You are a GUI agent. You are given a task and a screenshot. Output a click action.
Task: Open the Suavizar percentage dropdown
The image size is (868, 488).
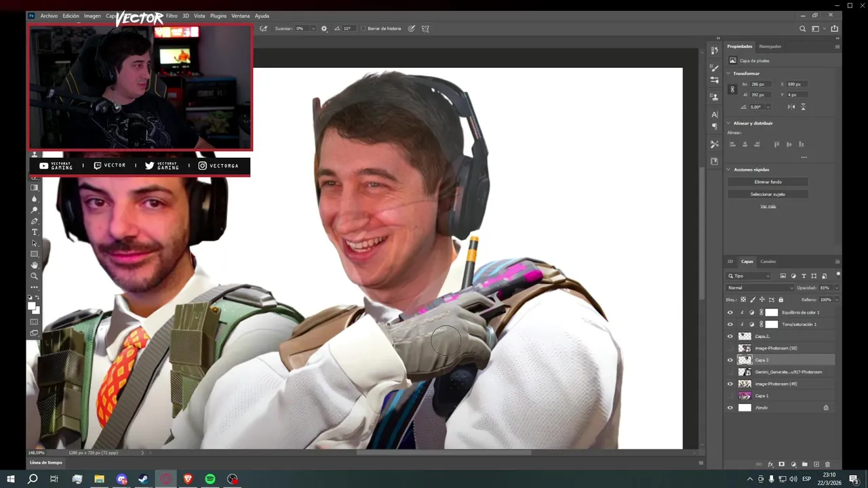coord(313,28)
